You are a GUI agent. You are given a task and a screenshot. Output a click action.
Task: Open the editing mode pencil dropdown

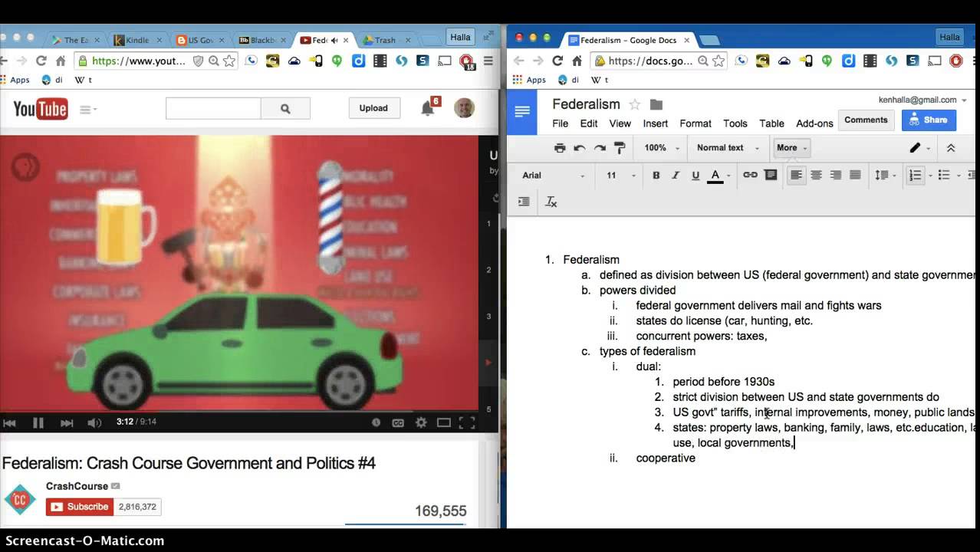click(x=919, y=148)
